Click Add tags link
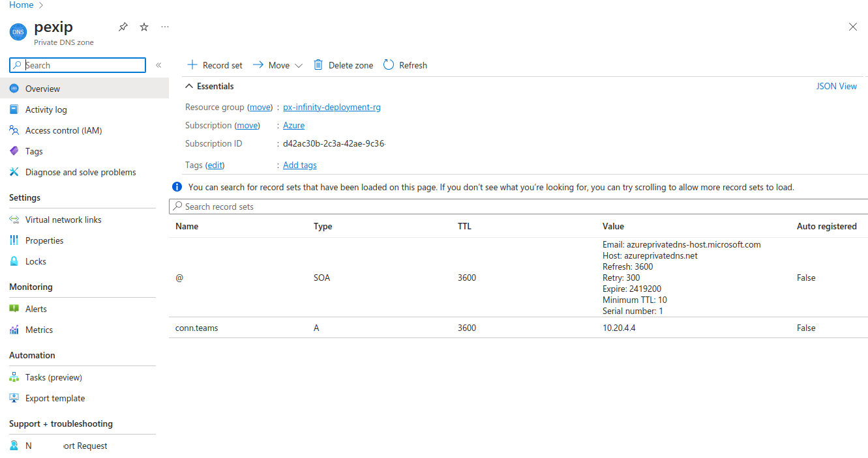Viewport: 868px width, 458px height. pyautogui.click(x=299, y=165)
